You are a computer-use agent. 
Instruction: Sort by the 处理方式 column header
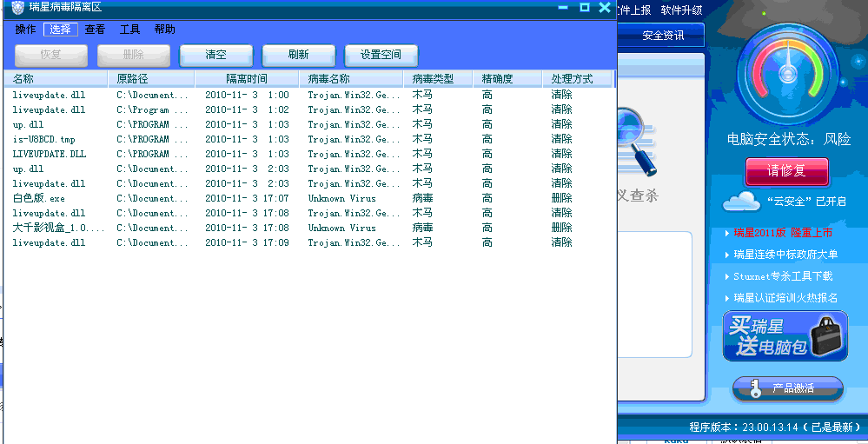578,79
